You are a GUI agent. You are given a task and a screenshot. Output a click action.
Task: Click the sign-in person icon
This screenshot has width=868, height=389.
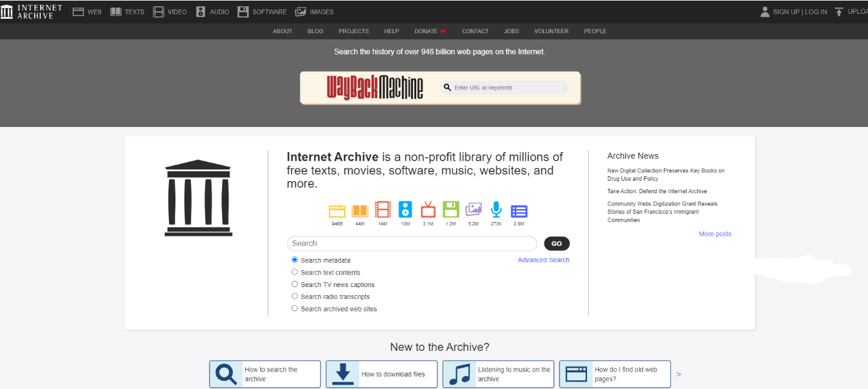click(x=765, y=11)
